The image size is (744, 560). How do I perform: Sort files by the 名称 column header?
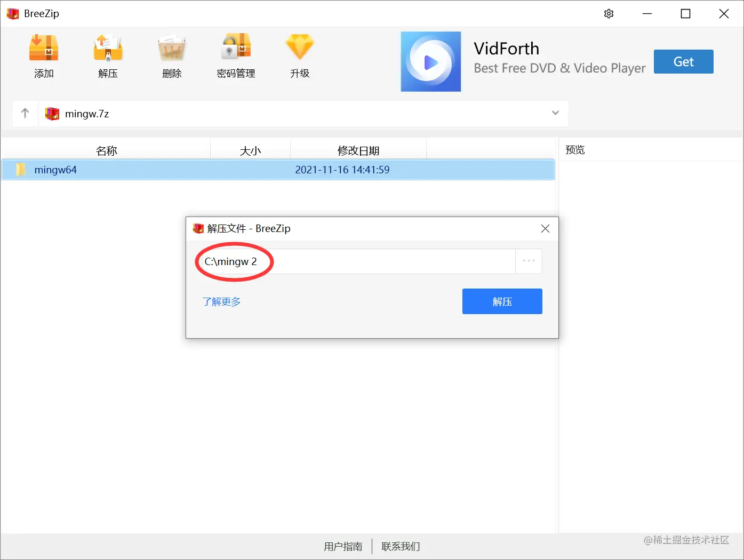click(x=107, y=150)
